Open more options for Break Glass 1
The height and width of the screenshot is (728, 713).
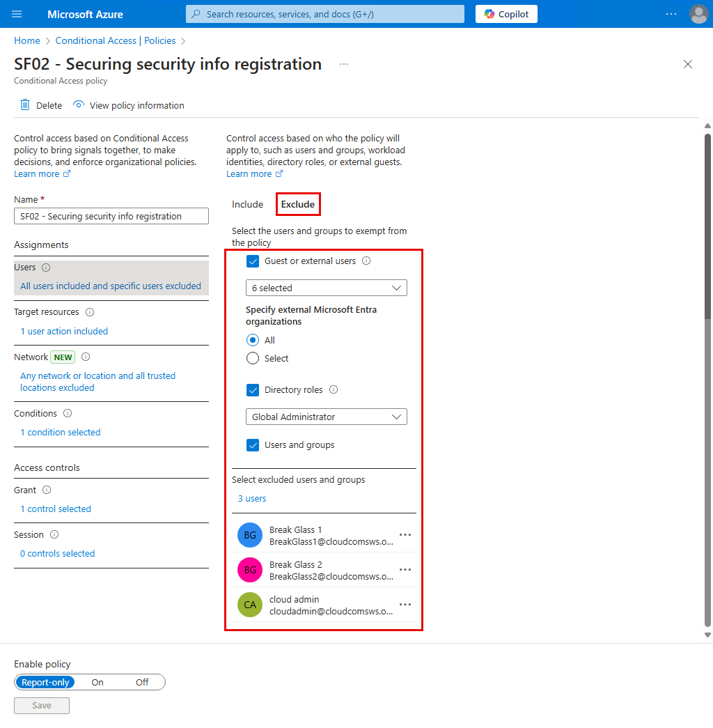(x=405, y=535)
